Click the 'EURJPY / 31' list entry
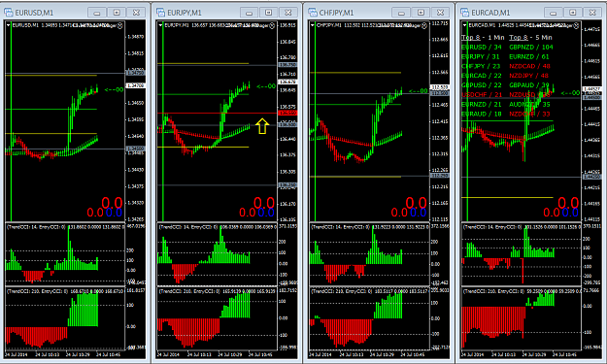The width and height of the screenshot is (607, 364). pyautogui.click(x=481, y=56)
